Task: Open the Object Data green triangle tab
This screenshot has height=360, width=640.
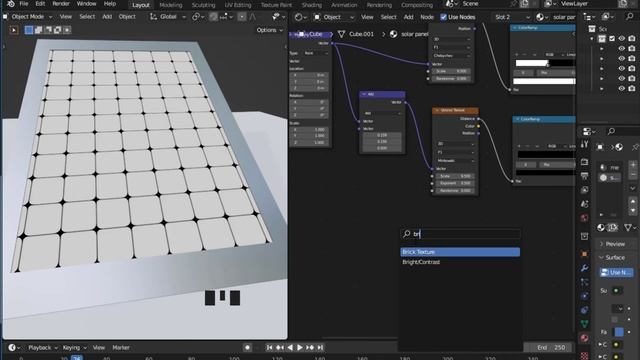Action: coord(584,324)
